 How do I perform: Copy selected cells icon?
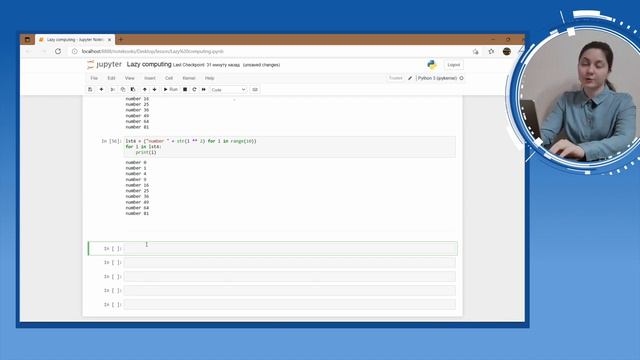(123, 89)
